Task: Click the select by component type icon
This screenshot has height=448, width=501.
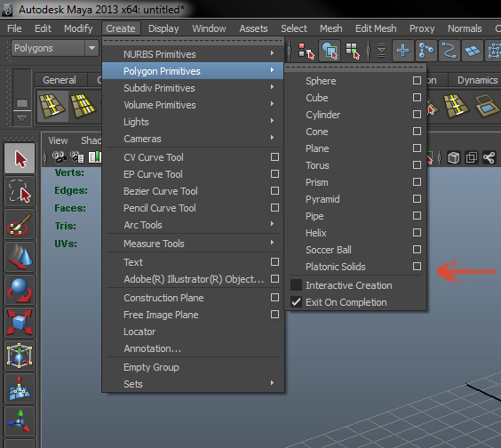Action: pyautogui.click(x=353, y=51)
